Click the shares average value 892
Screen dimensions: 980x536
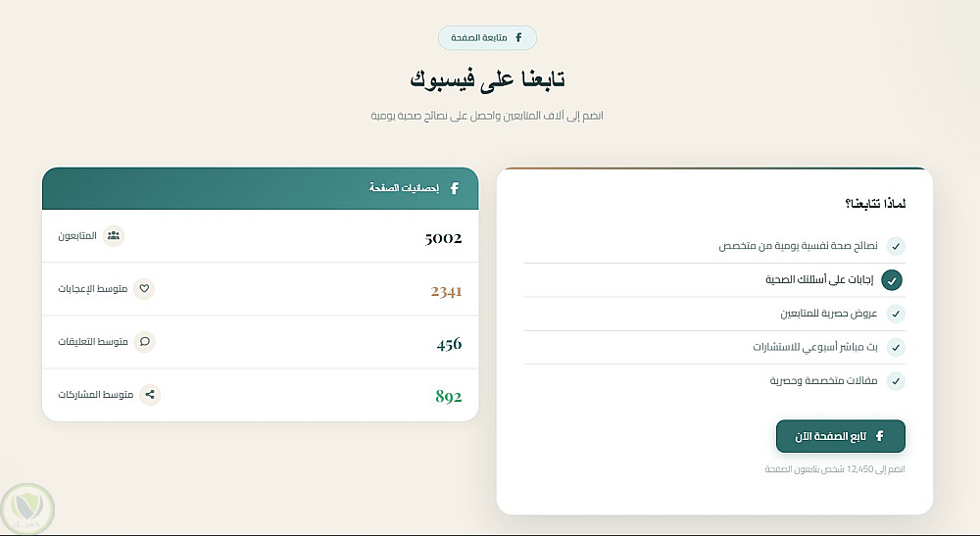pos(449,396)
